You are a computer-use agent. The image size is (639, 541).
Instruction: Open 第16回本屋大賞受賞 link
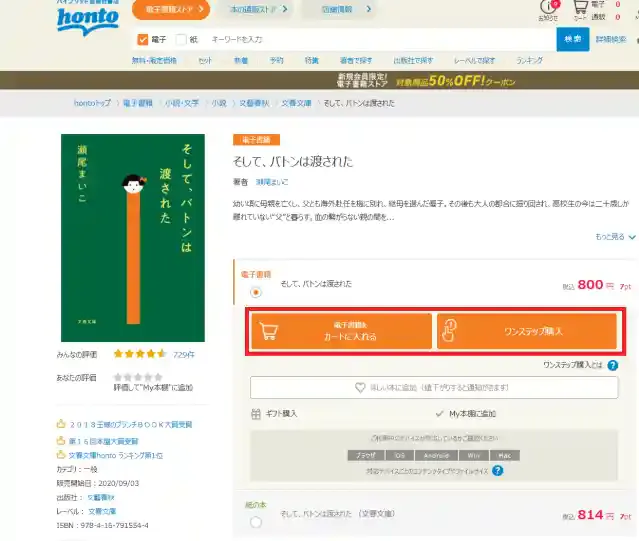pyautogui.click(x=104, y=441)
